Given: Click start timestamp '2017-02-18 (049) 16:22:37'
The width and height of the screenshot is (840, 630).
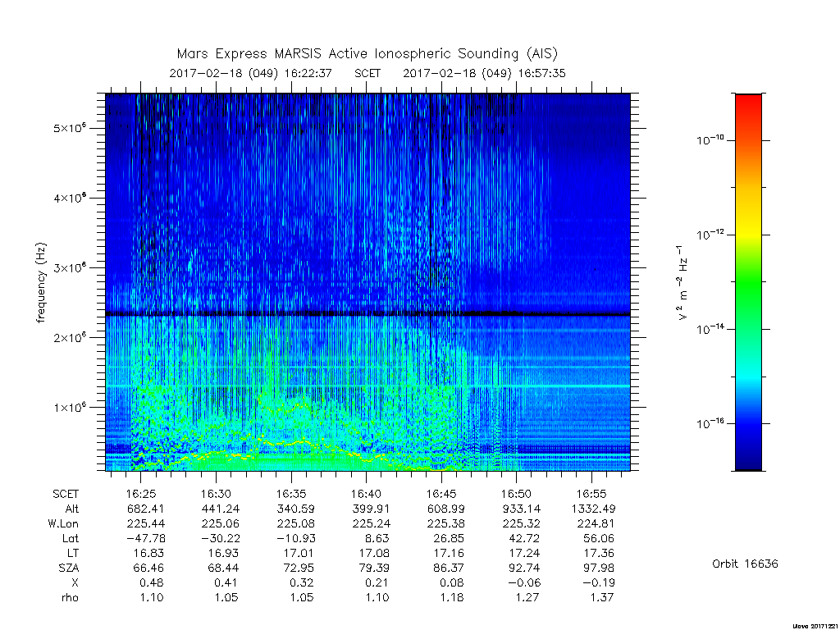Looking at the screenshot, I should (x=251, y=73).
